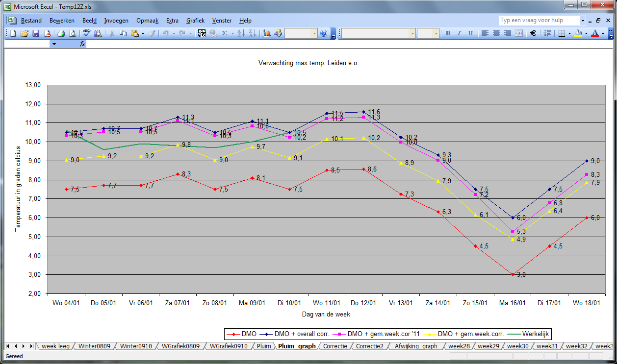Switch to the Afwijking_graph sheet tab
Screen dimensions: 617x364
(415, 346)
